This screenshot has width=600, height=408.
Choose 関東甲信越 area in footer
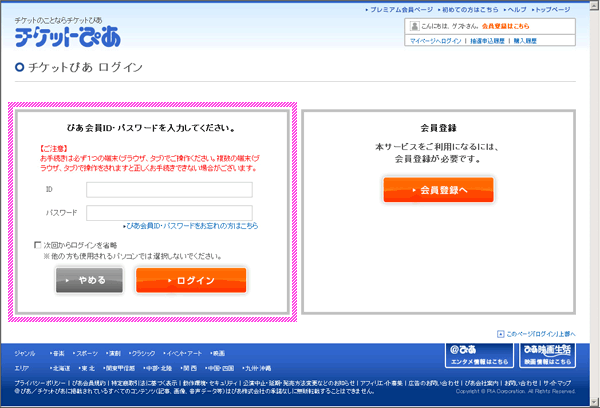(119, 368)
